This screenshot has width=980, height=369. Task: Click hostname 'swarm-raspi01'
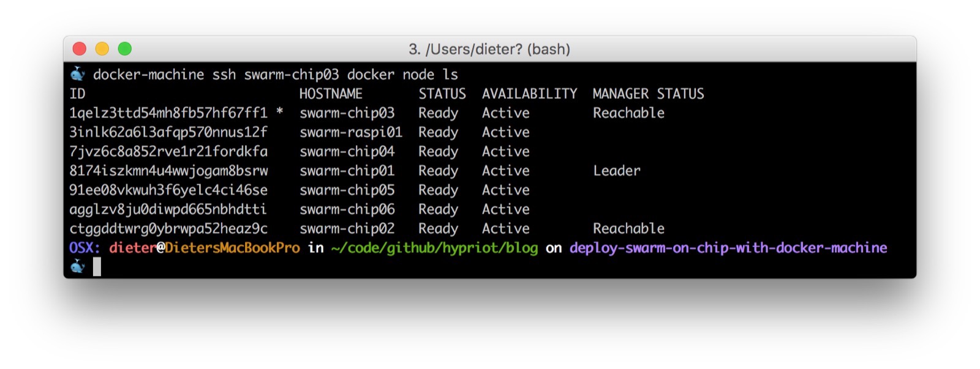351,132
